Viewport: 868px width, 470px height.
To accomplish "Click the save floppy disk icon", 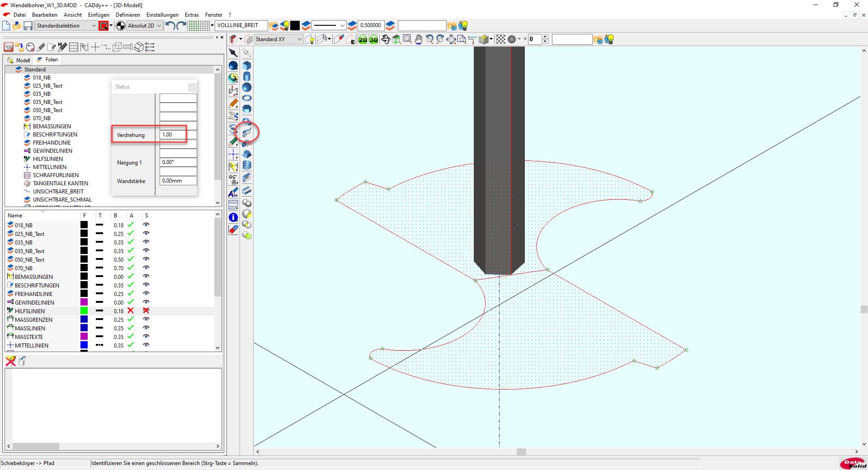I will [28, 26].
